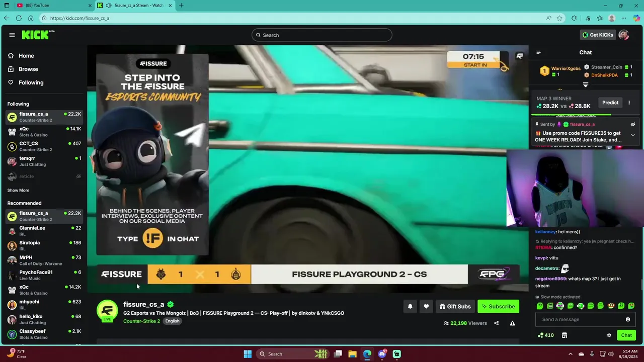The width and height of the screenshot is (644, 362).
Task: Open CCT_CS followed channel
Action: pyautogui.click(x=44, y=146)
